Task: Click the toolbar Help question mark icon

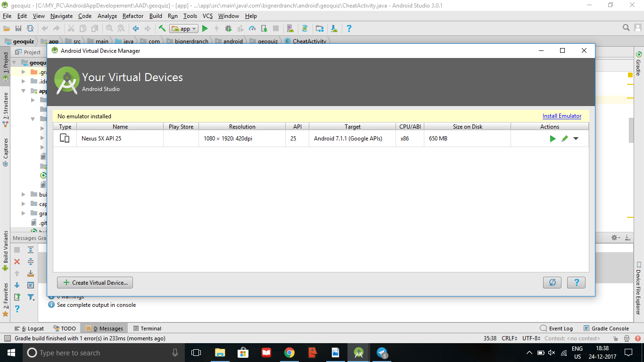Action: (x=349, y=29)
